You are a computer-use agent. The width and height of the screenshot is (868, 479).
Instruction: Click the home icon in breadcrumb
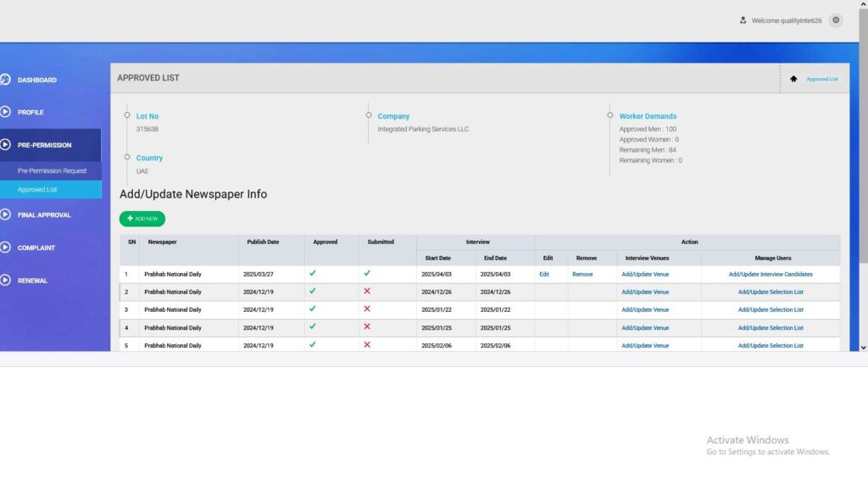coord(793,79)
